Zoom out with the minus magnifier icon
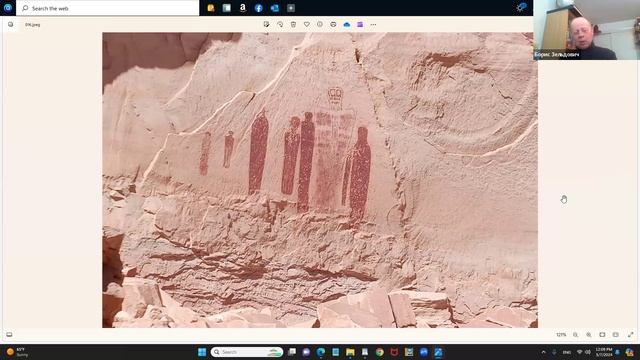The image size is (640, 360). pyautogui.click(x=576, y=335)
